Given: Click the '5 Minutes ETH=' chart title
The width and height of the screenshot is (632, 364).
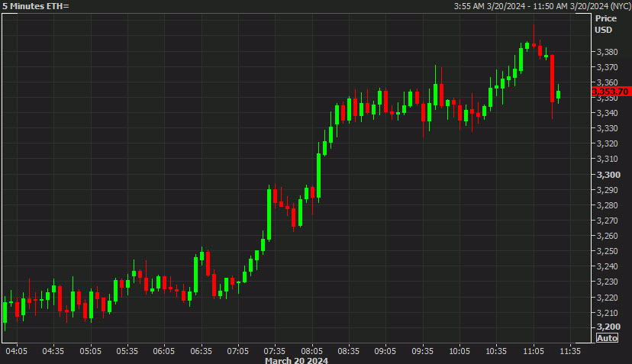Looking at the screenshot, I should [x=35, y=6].
